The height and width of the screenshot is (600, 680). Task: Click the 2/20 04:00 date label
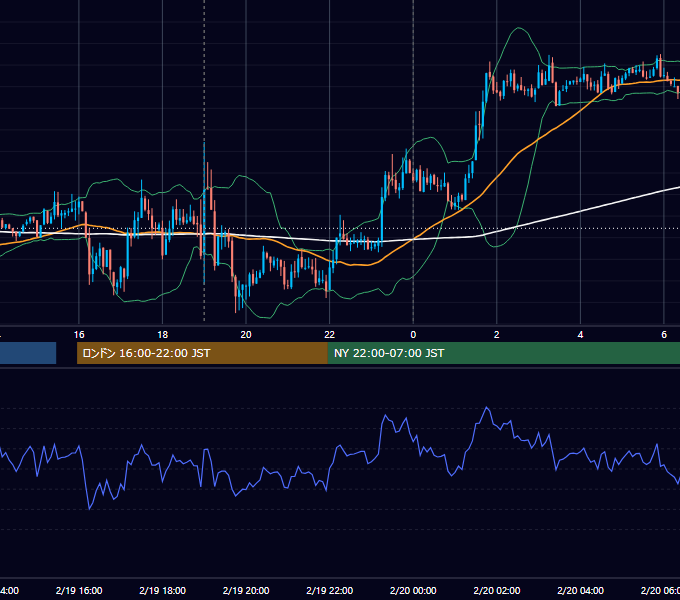tap(580, 590)
